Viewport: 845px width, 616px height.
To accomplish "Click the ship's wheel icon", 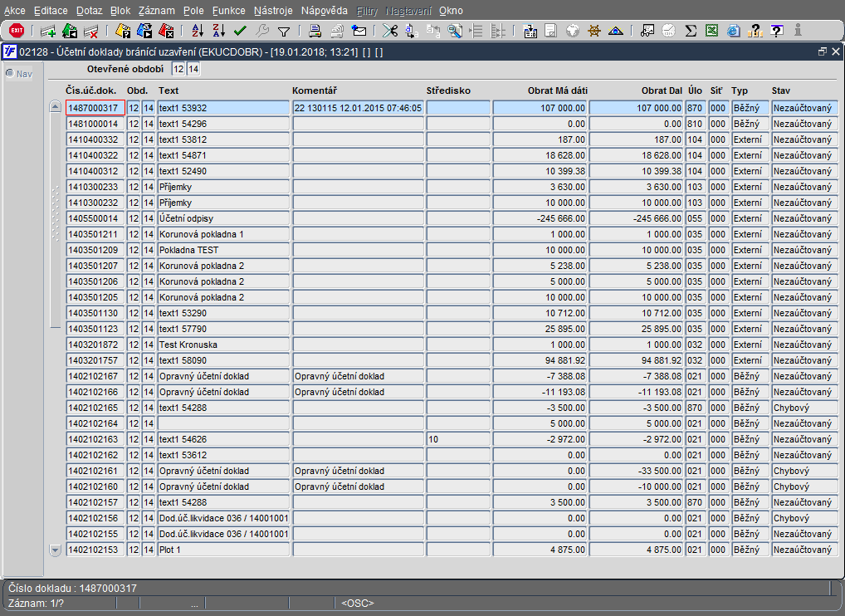I will click(593, 32).
